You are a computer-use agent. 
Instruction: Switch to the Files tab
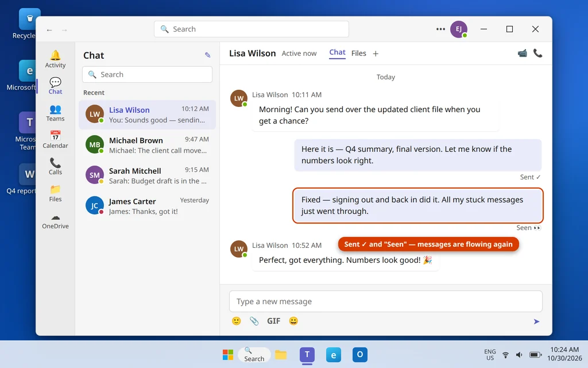[x=358, y=53]
